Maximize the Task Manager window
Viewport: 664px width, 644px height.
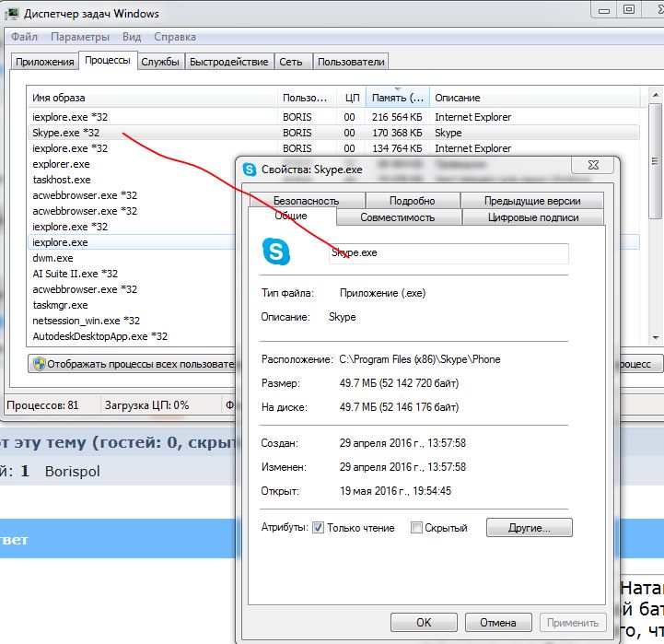[629, 10]
